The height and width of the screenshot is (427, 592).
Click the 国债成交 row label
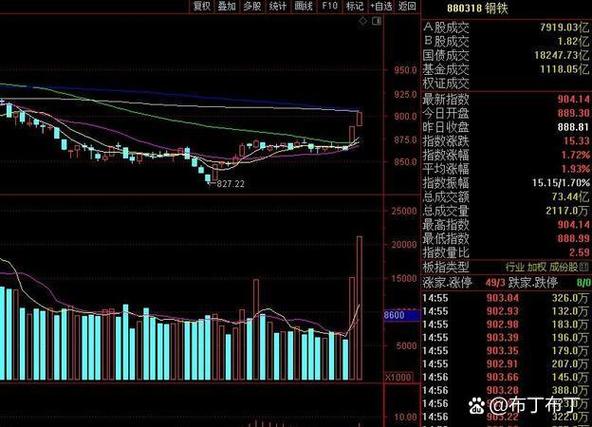(446, 55)
